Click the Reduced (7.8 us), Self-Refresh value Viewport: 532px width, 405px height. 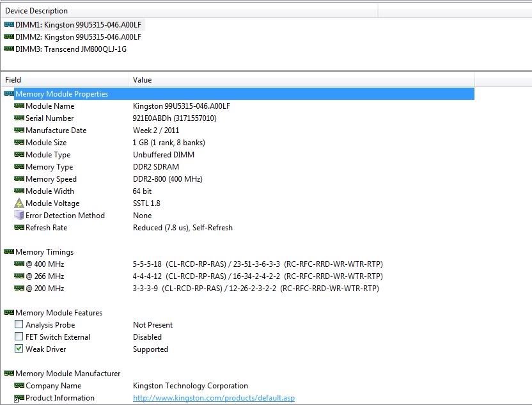pyautogui.click(x=183, y=228)
